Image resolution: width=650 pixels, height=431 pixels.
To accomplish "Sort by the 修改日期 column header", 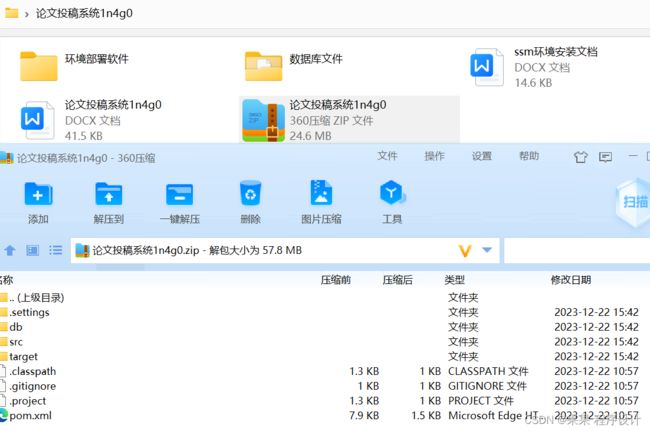I will tap(571, 280).
